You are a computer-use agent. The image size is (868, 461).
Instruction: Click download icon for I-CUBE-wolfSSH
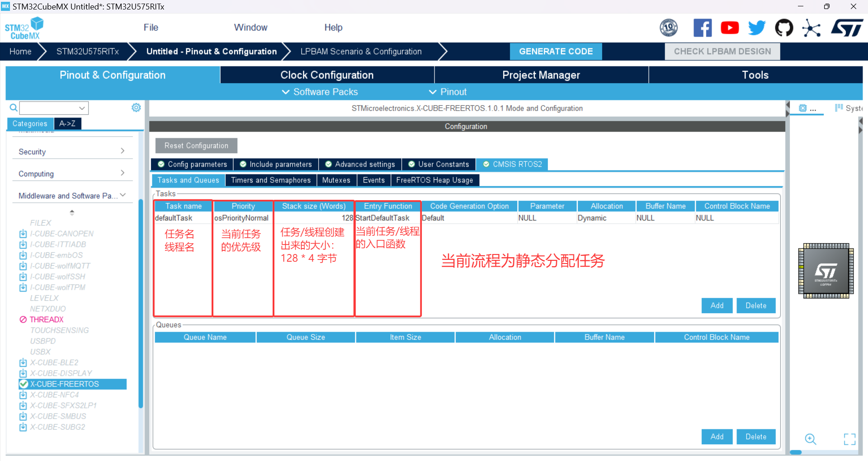(23, 277)
